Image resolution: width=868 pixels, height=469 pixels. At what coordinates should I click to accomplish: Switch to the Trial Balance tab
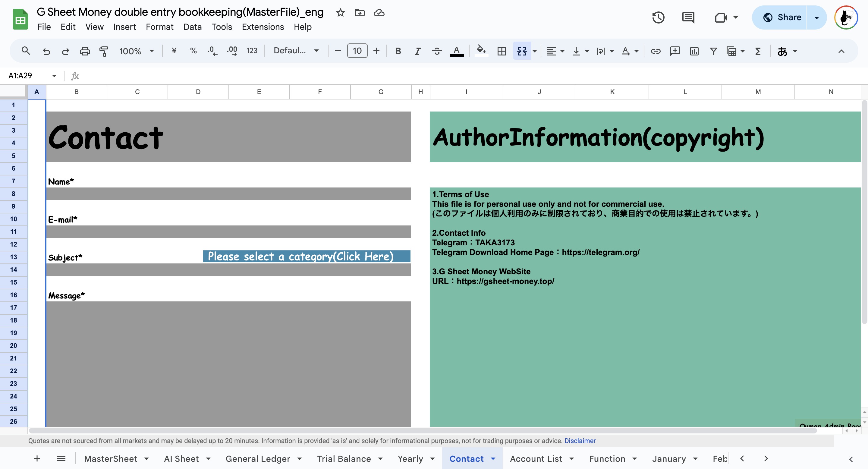344,458
